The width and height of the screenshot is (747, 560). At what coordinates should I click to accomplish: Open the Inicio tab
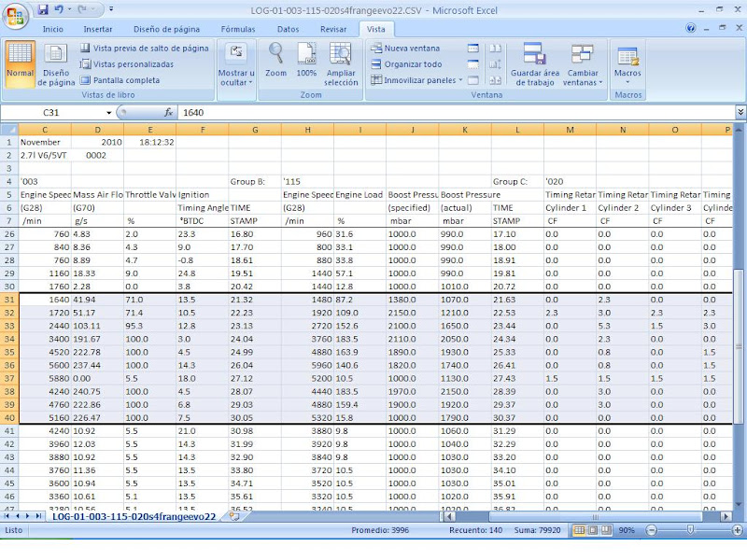pyautogui.click(x=53, y=29)
